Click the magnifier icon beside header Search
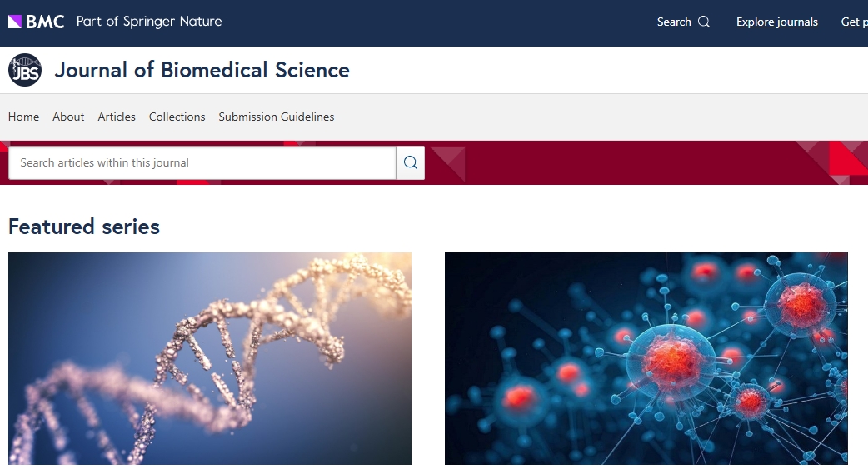This screenshot has width=868, height=474. click(704, 22)
